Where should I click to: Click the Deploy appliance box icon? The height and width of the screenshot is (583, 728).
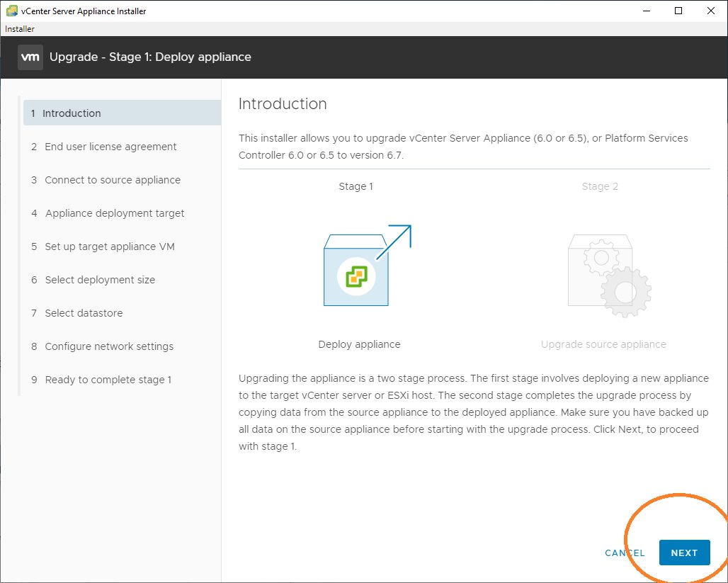pyautogui.click(x=356, y=271)
